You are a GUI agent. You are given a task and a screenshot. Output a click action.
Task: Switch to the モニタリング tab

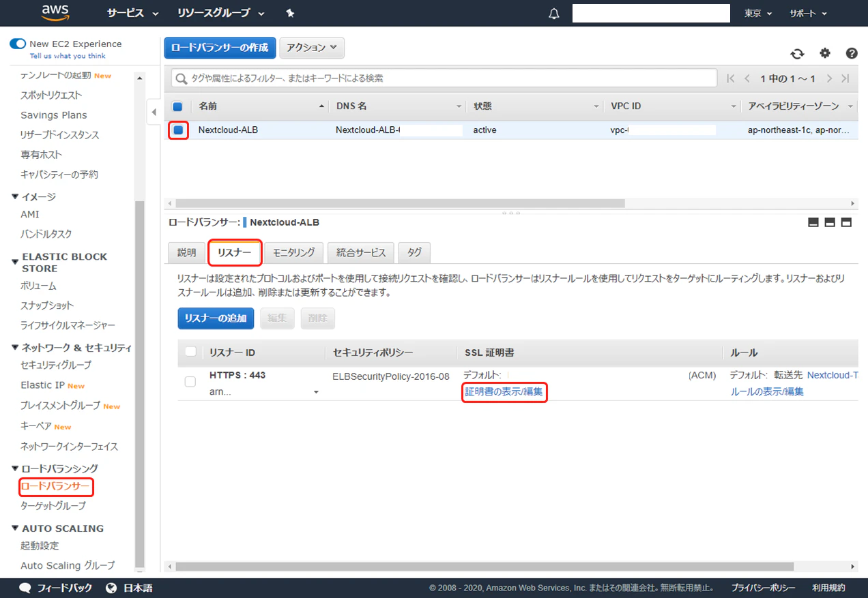pyautogui.click(x=293, y=253)
